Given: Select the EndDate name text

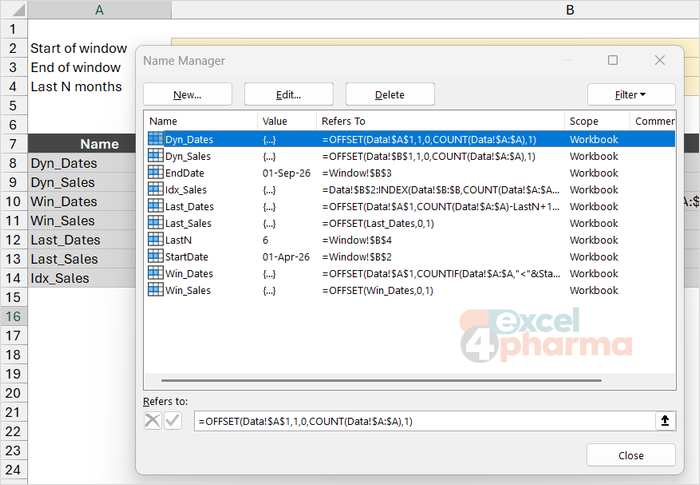Looking at the screenshot, I should click(184, 173).
